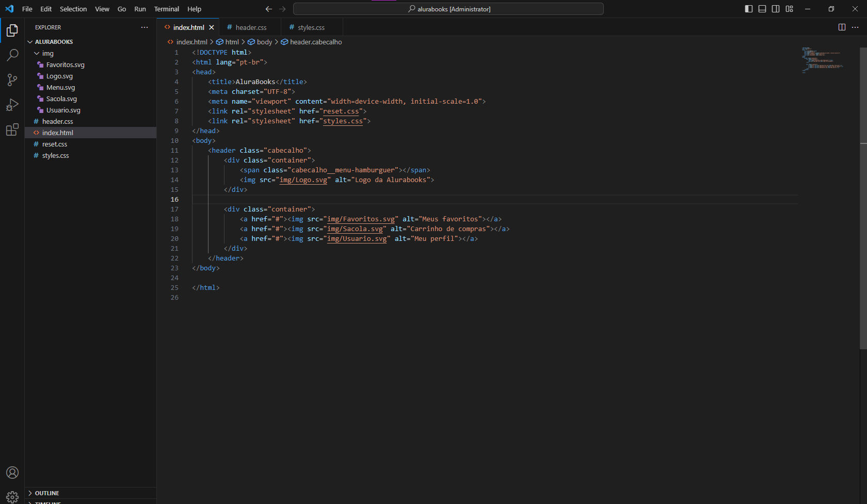
Task: Open Explorer Views and More Actions ellipsis
Action: (x=145, y=27)
